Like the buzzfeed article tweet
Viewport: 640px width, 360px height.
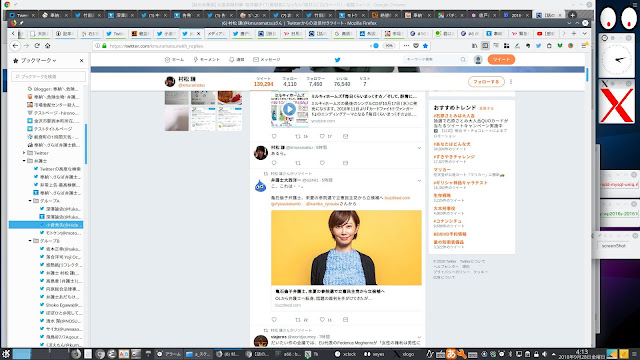tap(322, 320)
